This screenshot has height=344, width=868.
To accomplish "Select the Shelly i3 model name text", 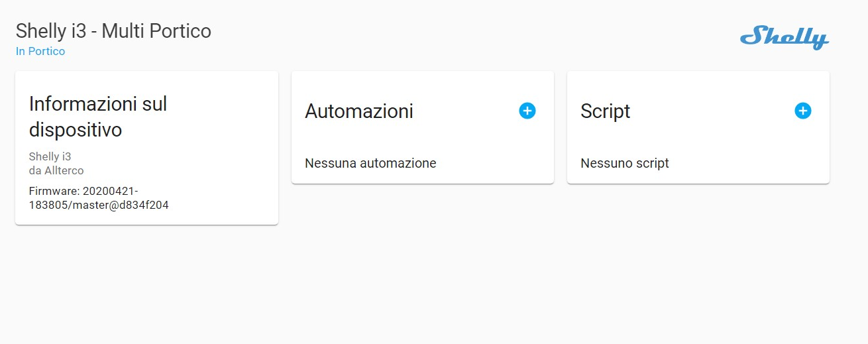I will coord(50,156).
